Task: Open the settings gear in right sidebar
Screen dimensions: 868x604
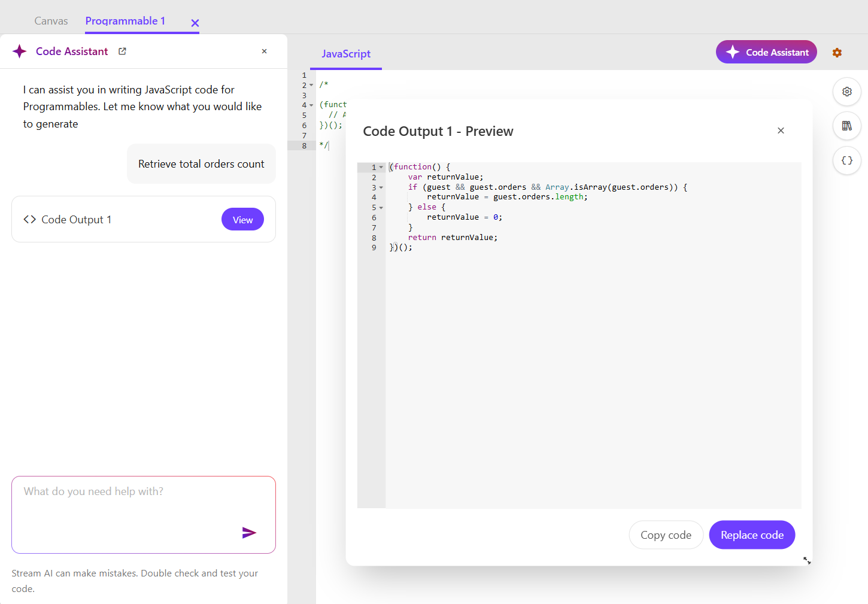Action: (846, 92)
